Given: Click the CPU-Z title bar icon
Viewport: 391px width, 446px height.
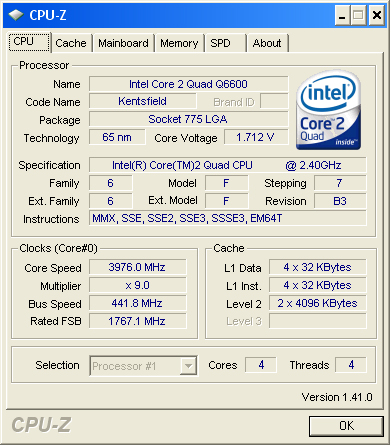Looking at the screenshot, I should coord(16,15).
